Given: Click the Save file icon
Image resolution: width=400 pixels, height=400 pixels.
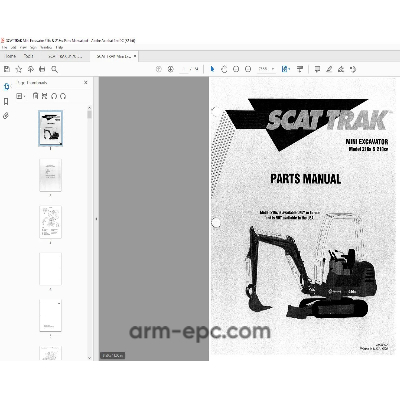Looking at the screenshot, I should pos(7,69).
